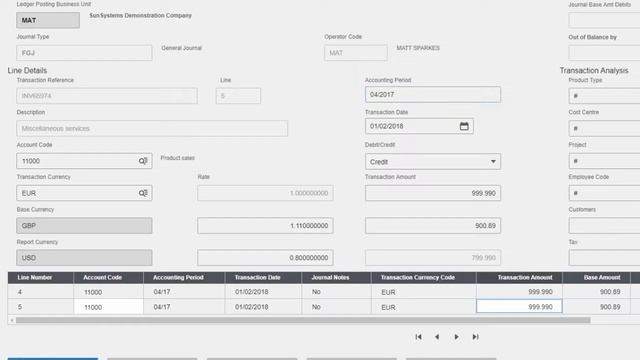Click the Project analysis field
The image size is (640, 360).
604,161
